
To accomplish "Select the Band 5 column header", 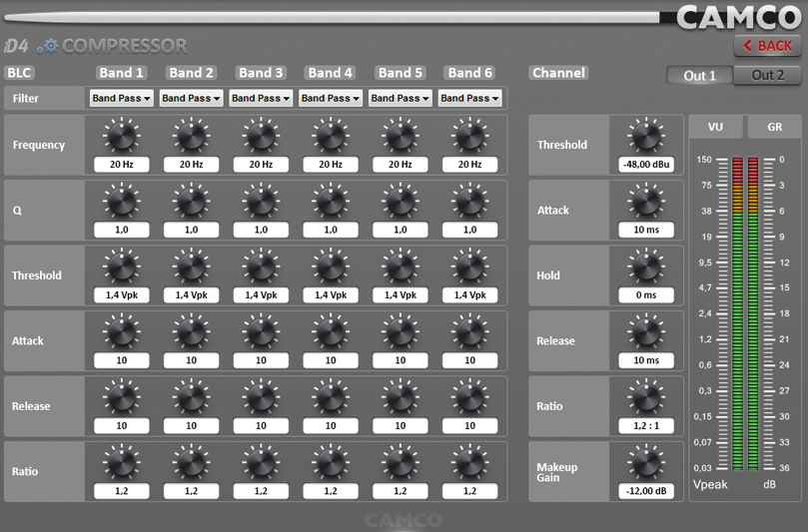I will (401, 73).
